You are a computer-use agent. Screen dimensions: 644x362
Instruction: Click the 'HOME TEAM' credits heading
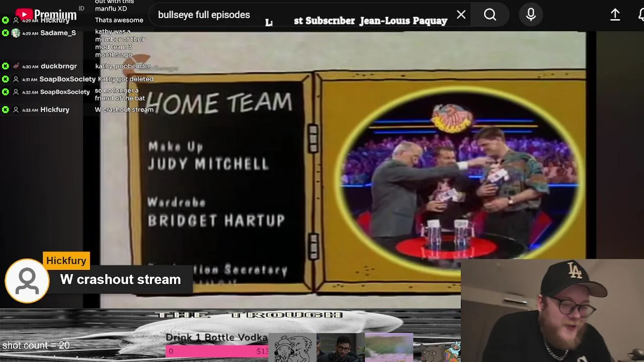(219, 103)
